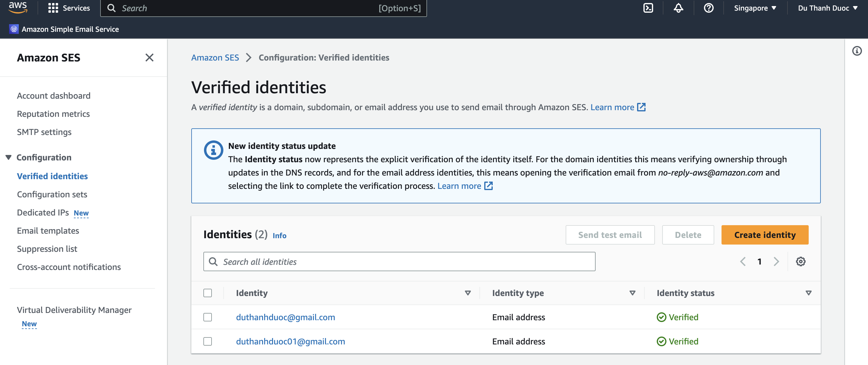This screenshot has width=868, height=365.
Task: Click page number 1 in pagination
Action: [760, 261]
